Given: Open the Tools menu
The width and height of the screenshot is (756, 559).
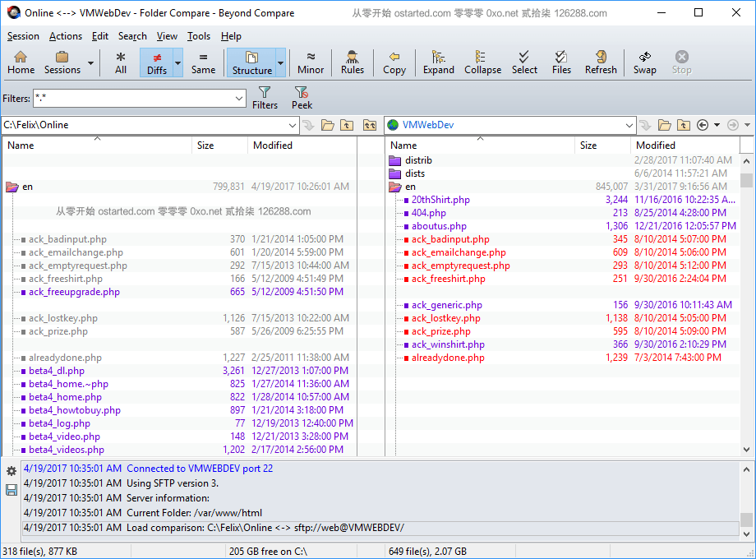Looking at the screenshot, I should pos(199,36).
